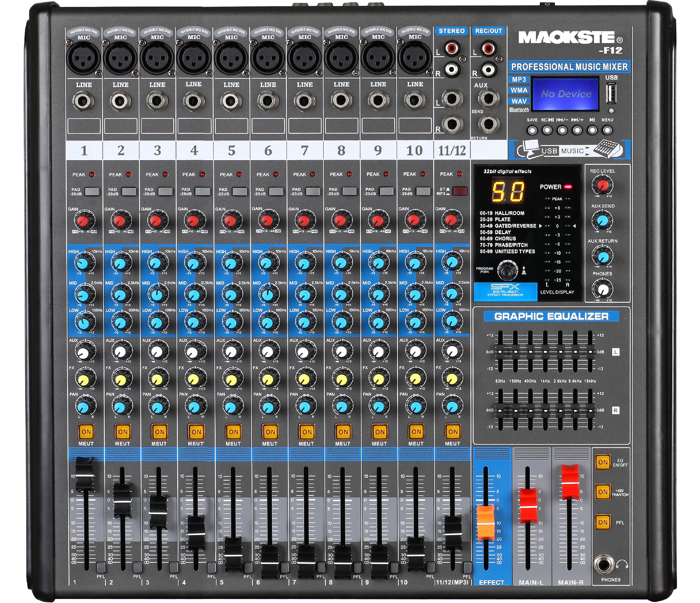Click the MP3 player play/pause button

point(592,130)
